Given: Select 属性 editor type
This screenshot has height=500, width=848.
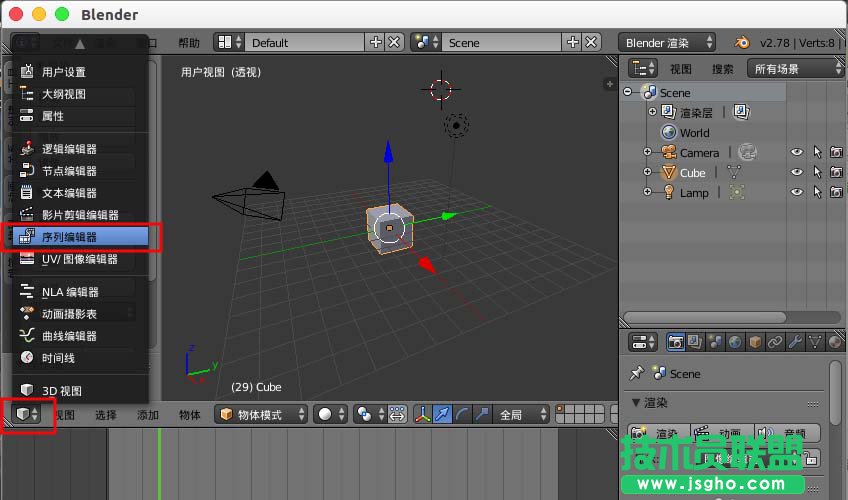Looking at the screenshot, I should pyautogui.click(x=80, y=116).
